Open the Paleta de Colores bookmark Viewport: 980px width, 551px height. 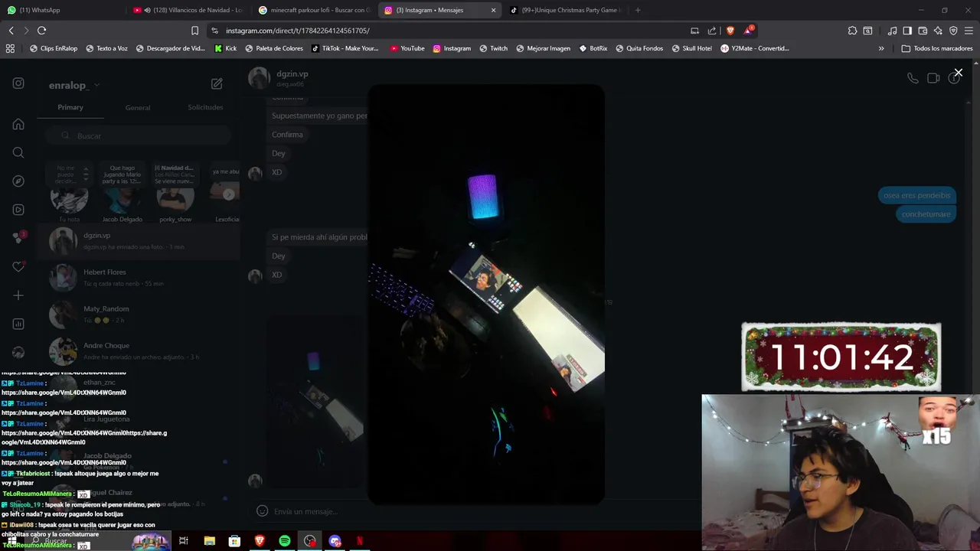(273, 48)
